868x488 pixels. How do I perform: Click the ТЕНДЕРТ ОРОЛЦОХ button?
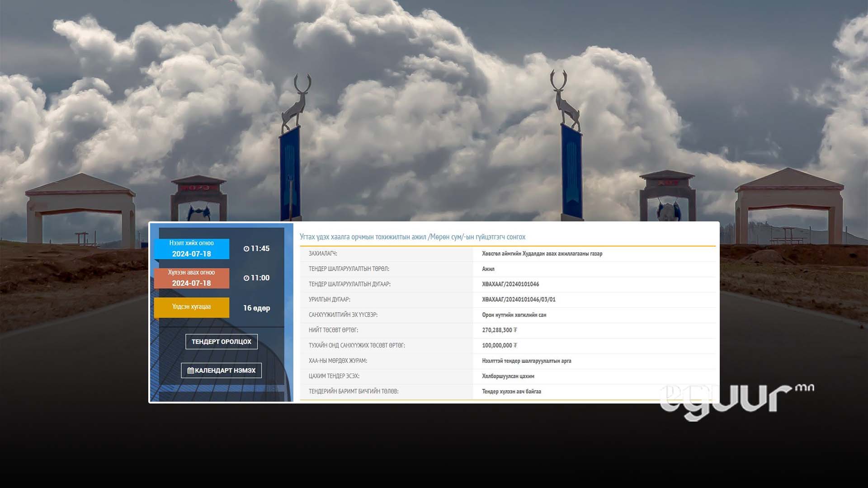click(x=222, y=342)
